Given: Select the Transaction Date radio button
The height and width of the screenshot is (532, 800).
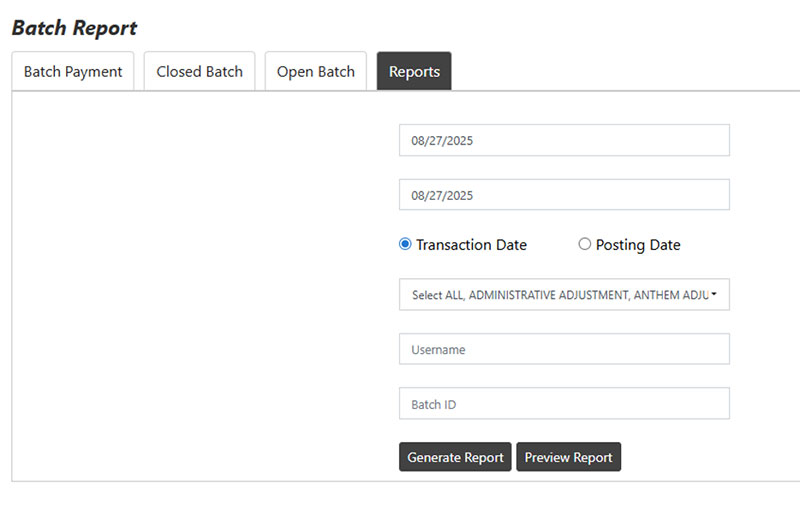Looking at the screenshot, I should [405, 244].
